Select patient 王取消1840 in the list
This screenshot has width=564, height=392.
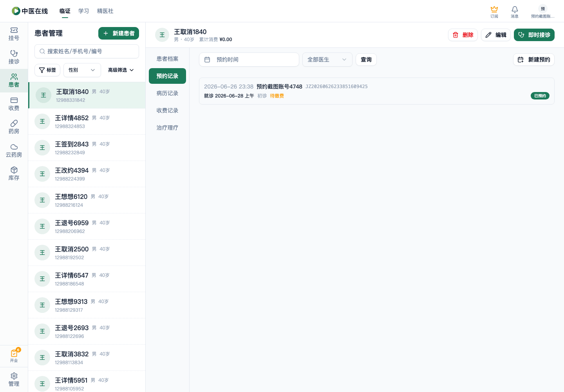tap(87, 95)
